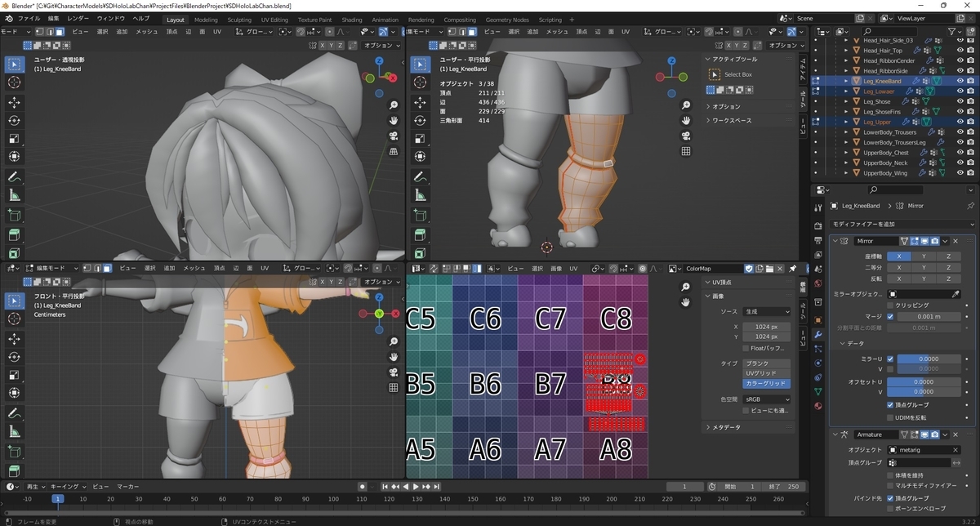Hide Leg_KneeBand with its eye icon

(960, 81)
